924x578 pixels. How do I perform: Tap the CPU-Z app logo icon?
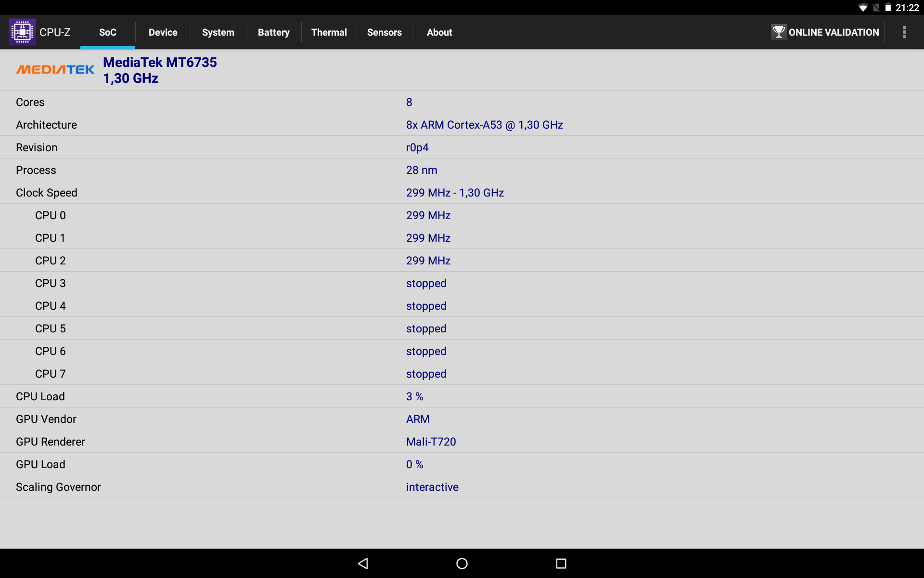[22, 32]
